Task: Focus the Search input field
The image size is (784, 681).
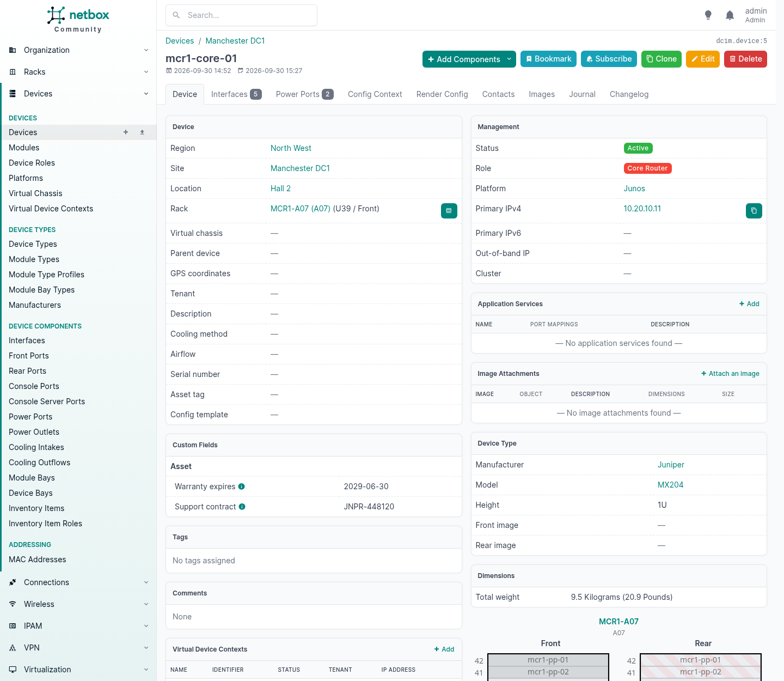Action: coord(241,15)
